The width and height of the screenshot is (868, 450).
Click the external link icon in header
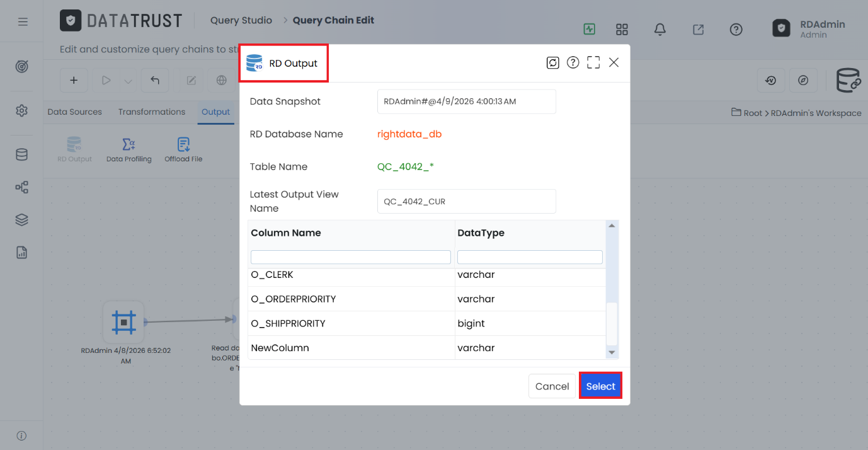point(698,30)
